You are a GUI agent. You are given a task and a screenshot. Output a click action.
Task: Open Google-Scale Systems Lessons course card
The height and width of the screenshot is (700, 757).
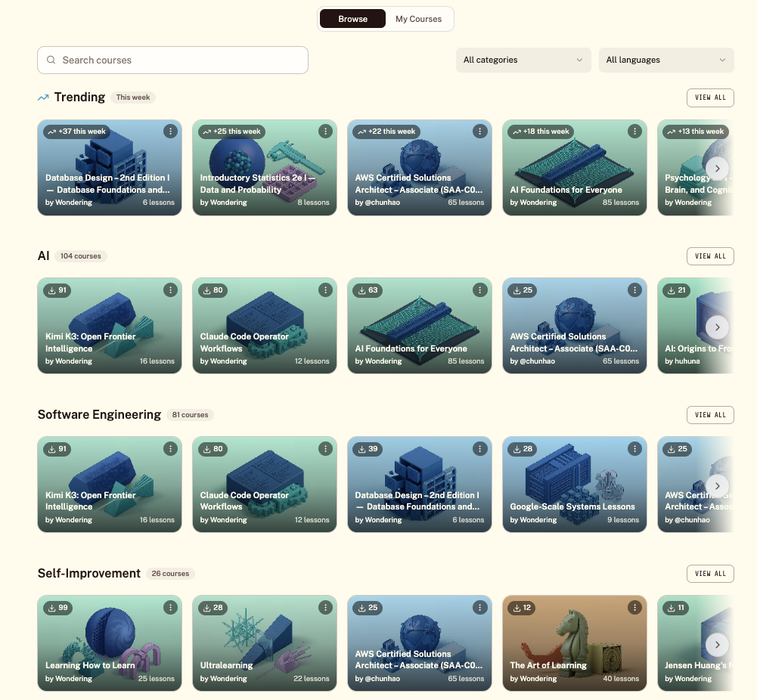[x=575, y=485]
